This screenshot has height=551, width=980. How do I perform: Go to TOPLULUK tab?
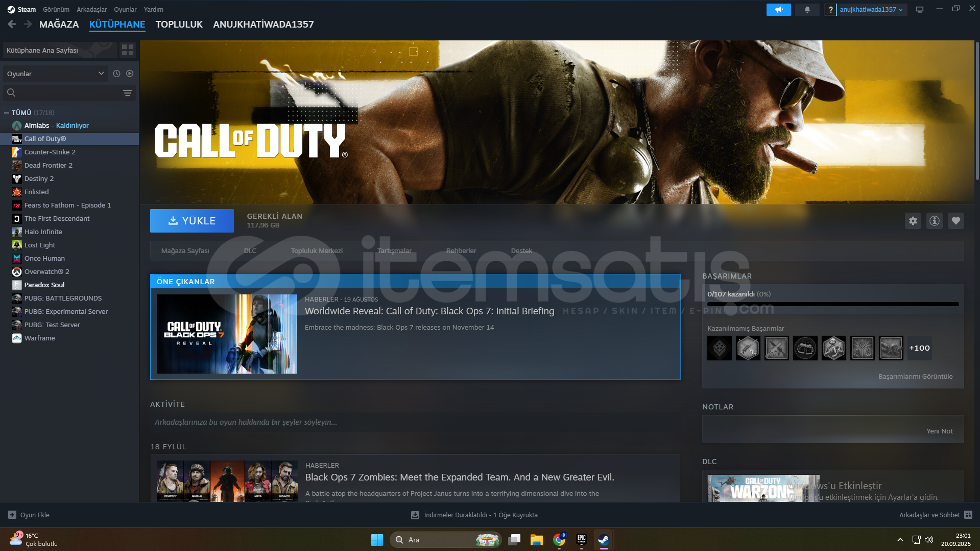tap(179, 24)
